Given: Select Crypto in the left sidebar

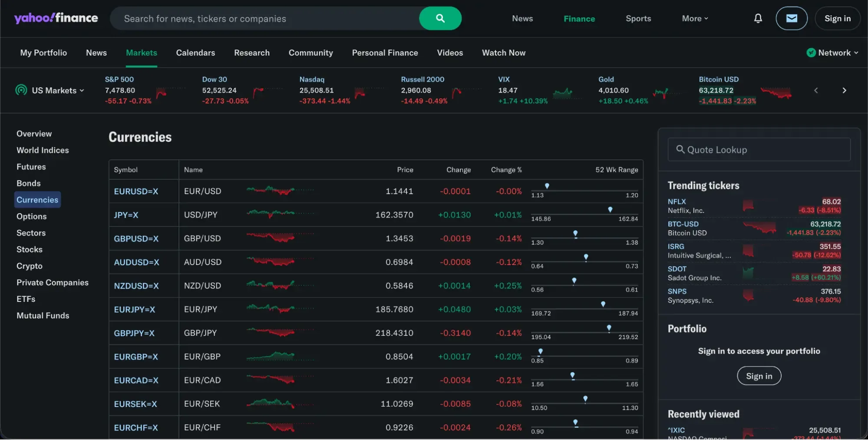Looking at the screenshot, I should [x=30, y=266].
